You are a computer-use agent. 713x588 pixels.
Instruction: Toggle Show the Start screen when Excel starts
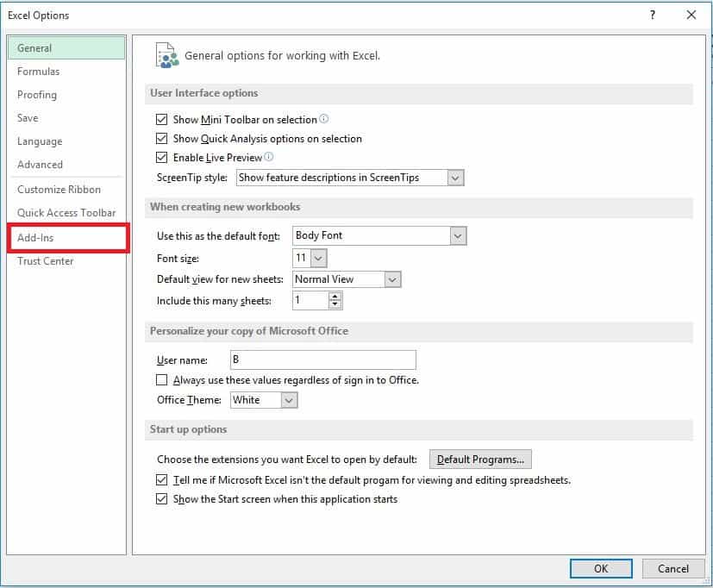pos(161,498)
